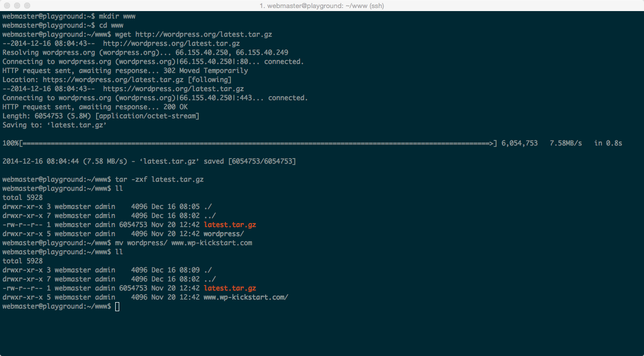Screen dimensions: 644x356
Task: Click the first 'total 5928' line
Action: 23,197
